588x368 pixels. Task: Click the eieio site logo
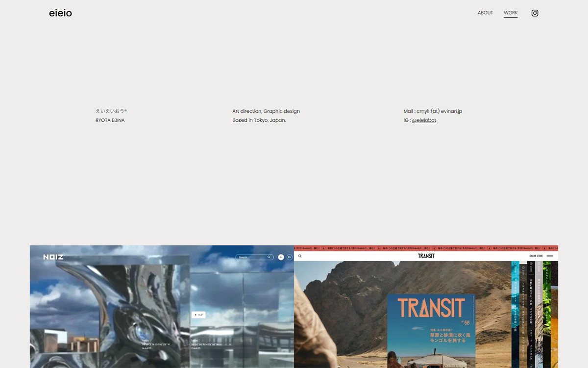coord(60,13)
